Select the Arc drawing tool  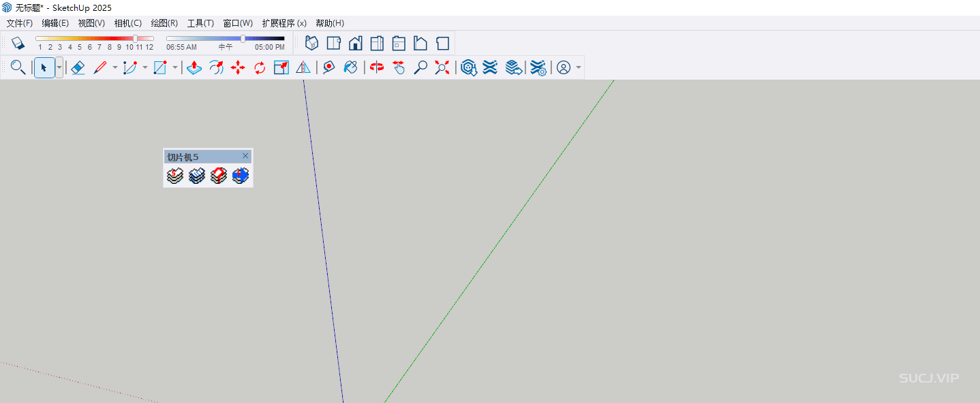130,67
